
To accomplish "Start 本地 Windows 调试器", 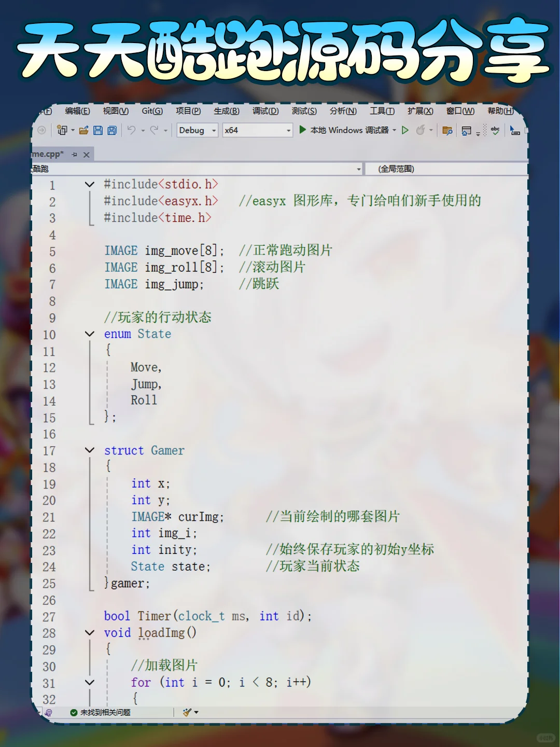I will (x=344, y=130).
